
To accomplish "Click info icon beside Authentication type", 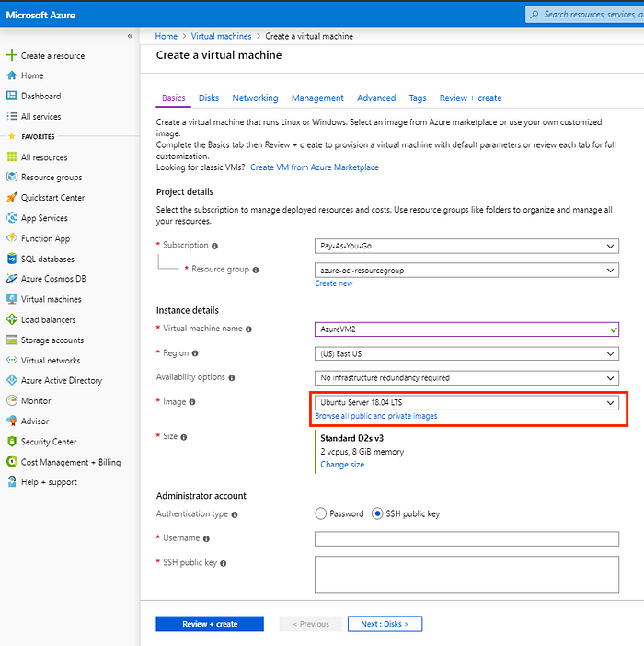I will tap(235, 515).
